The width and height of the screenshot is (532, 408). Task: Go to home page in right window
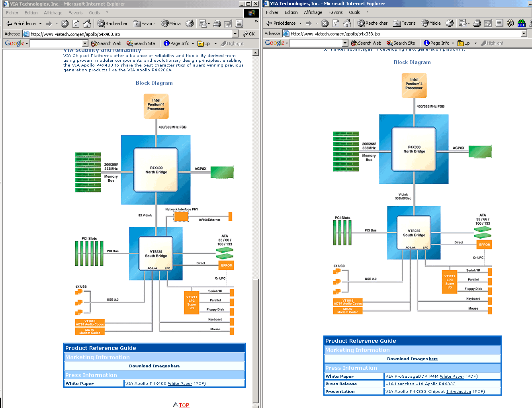coord(347,23)
